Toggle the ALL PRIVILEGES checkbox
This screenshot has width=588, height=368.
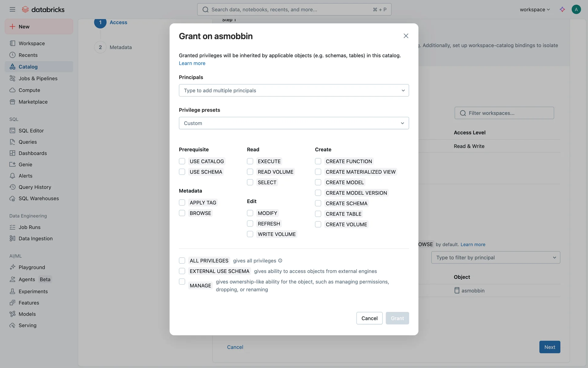[x=182, y=261]
